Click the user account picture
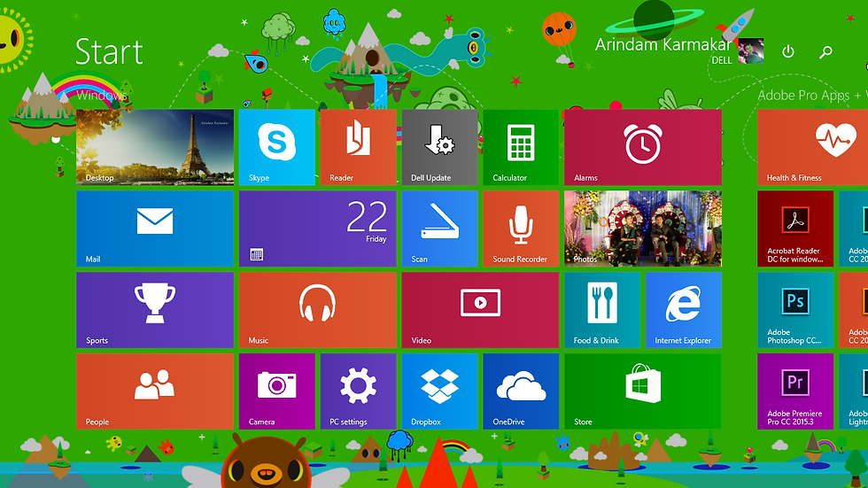The width and height of the screenshot is (868, 488). tap(751, 50)
